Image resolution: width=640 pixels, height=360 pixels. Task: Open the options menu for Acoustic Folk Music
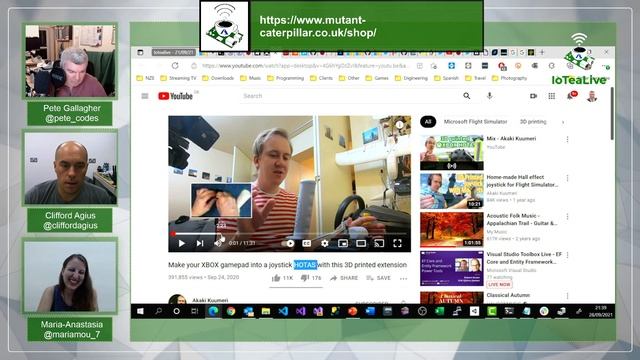tap(567, 216)
